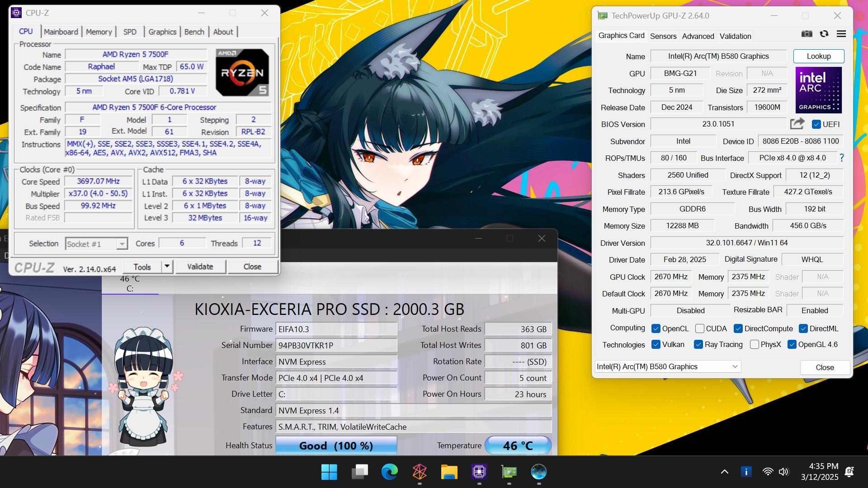This screenshot has width=868, height=488.
Task: Switch to GPU-Z Advanced tab
Action: click(698, 36)
